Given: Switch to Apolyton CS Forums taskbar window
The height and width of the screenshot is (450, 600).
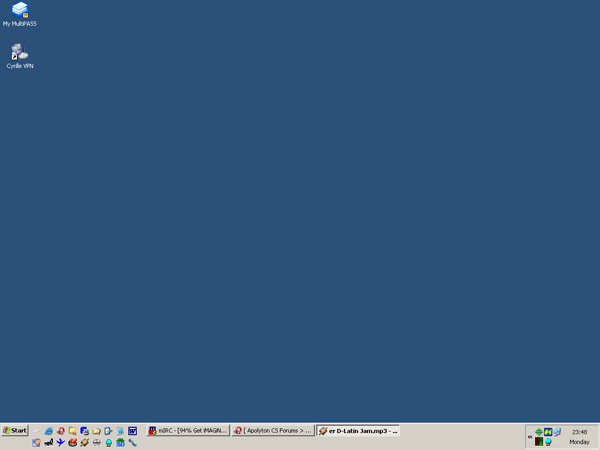Looking at the screenshot, I should click(273, 431).
